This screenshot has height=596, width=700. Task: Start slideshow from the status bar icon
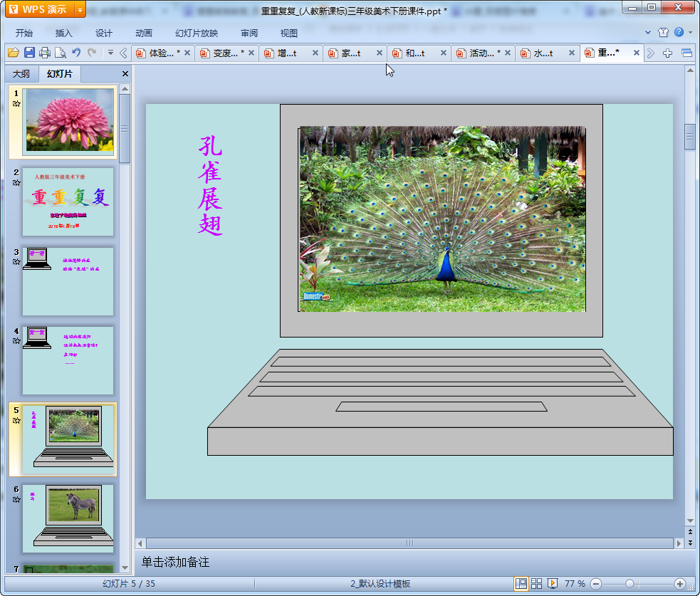click(x=552, y=583)
